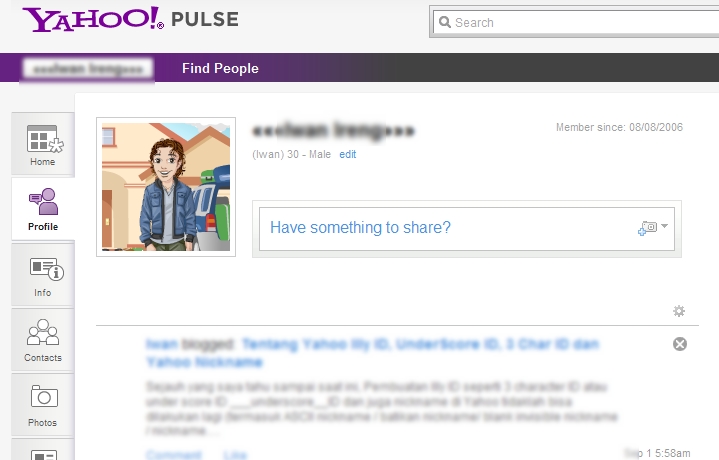The height and width of the screenshot is (460, 719).
Task: Expand the share box dropdown arrow
Action: (x=664, y=226)
